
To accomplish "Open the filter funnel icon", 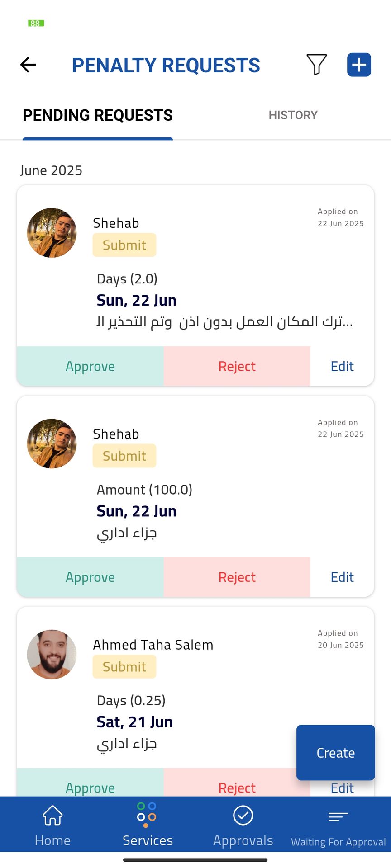I will 316,65.
